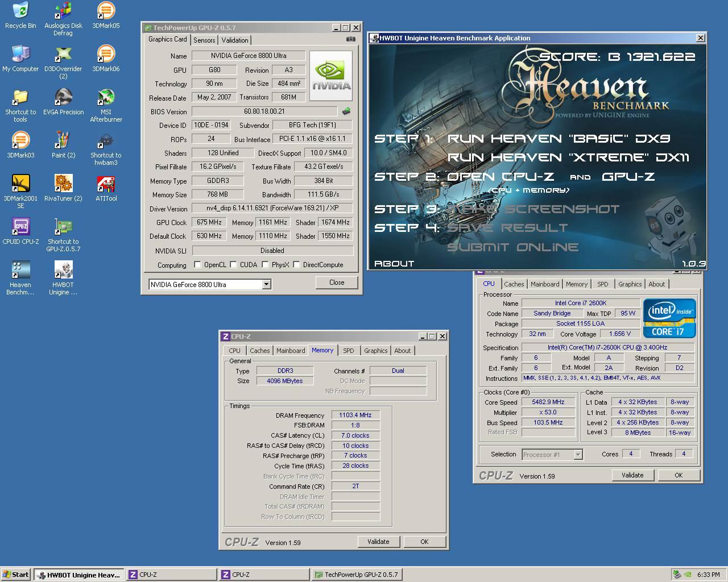Screen dimensions: 728x582
Task: Open Mainboard tab in processor CPU-Z window
Action: coord(545,284)
